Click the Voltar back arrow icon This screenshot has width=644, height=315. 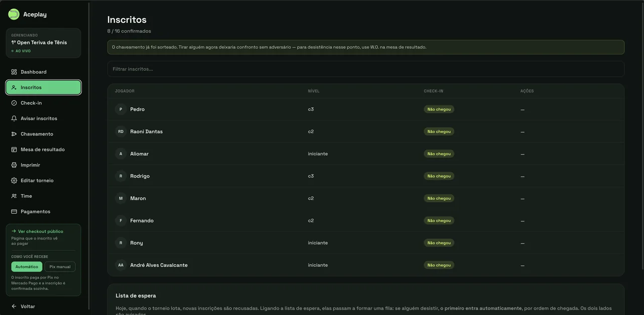[14, 306]
